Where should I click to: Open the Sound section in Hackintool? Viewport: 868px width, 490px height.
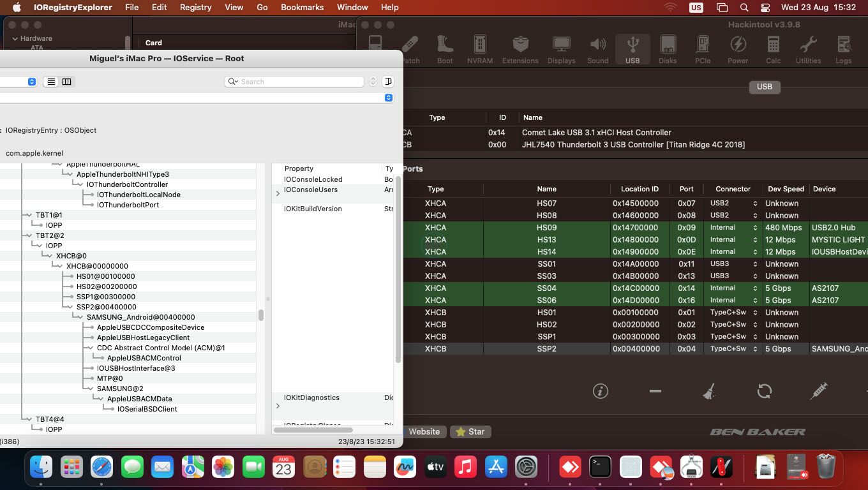pos(597,49)
